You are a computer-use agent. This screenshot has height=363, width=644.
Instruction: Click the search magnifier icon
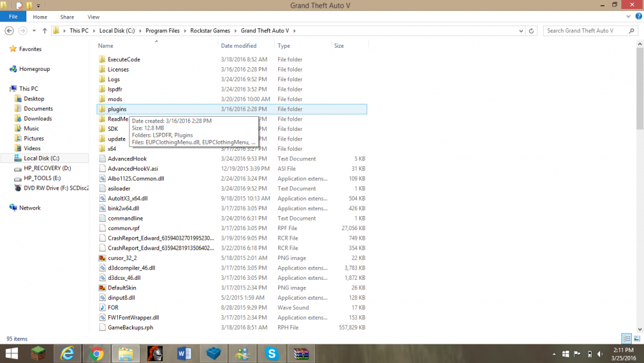(631, 31)
